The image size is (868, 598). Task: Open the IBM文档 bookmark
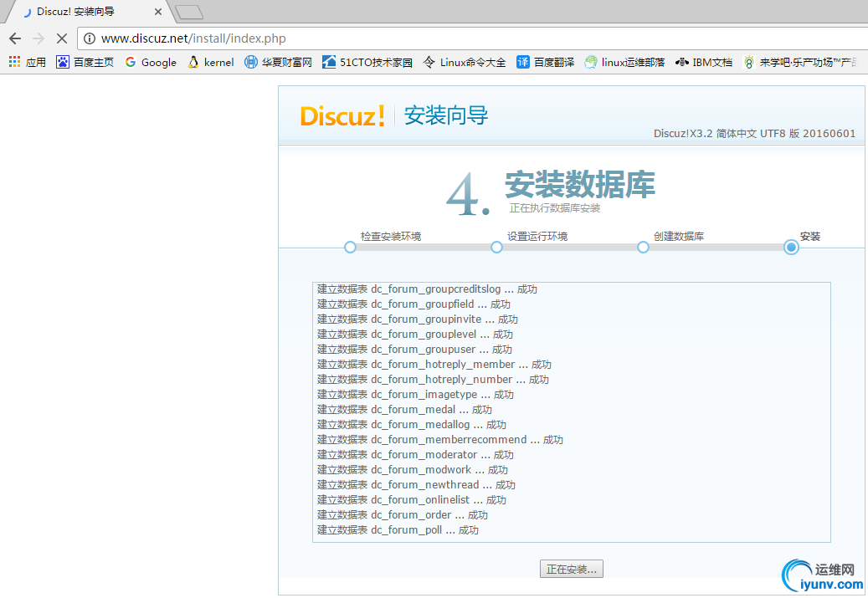coord(704,62)
